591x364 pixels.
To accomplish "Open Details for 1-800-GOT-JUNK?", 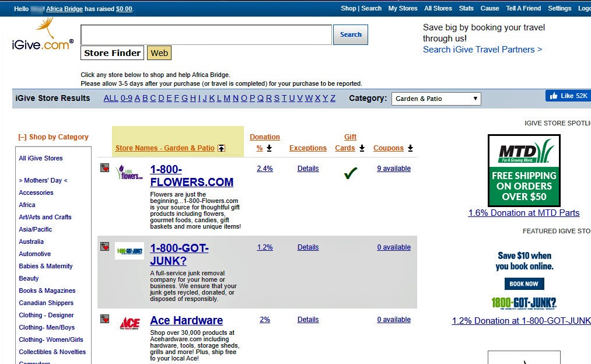I will (x=308, y=247).
